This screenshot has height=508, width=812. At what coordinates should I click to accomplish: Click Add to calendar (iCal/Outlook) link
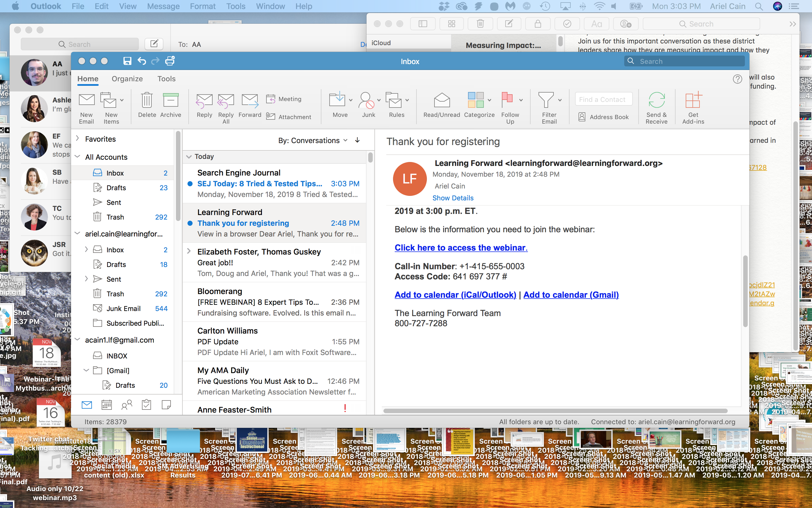[455, 295]
